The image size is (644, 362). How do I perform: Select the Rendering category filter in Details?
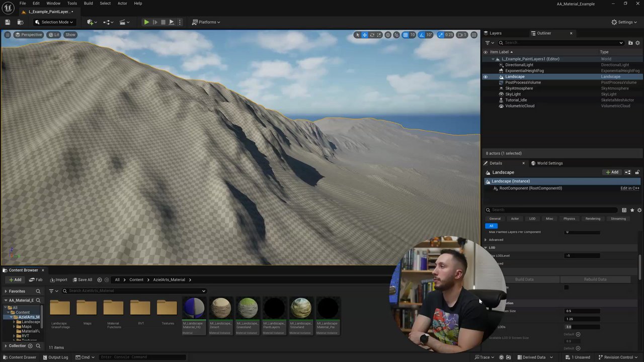pos(593,219)
